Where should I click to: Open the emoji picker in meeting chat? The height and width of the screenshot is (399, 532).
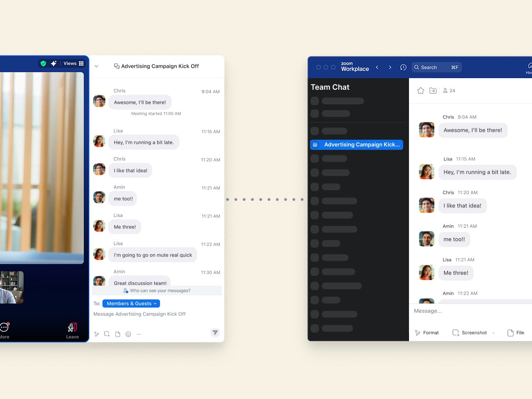(128, 334)
